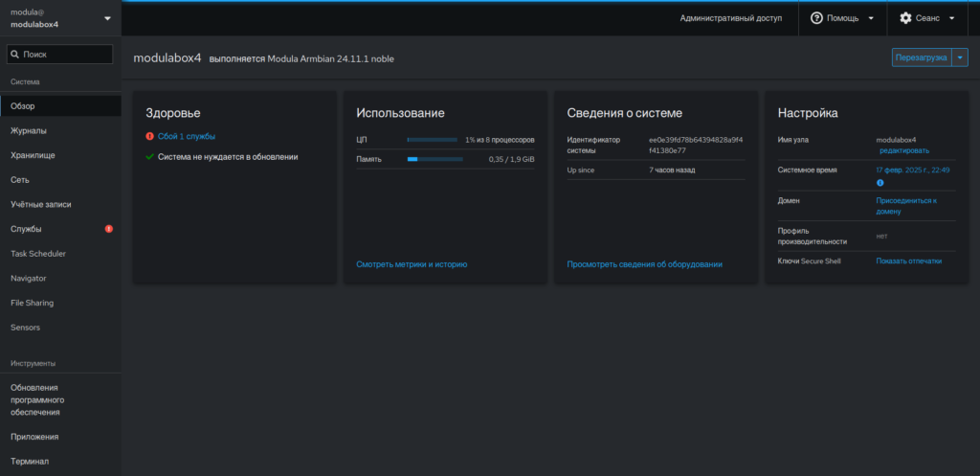Open Sensors page
This screenshot has width=980, height=476.
tap(60, 328)
